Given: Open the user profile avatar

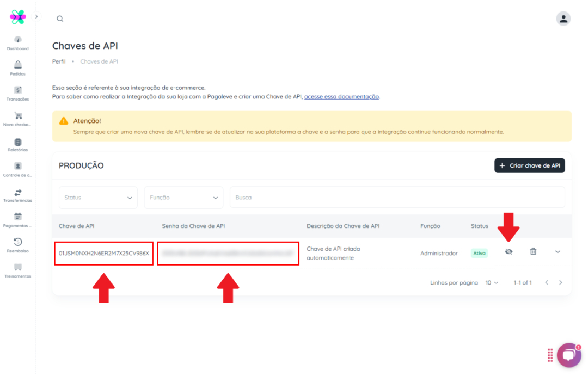Looking at the screenshot, I should coord(563,19).
